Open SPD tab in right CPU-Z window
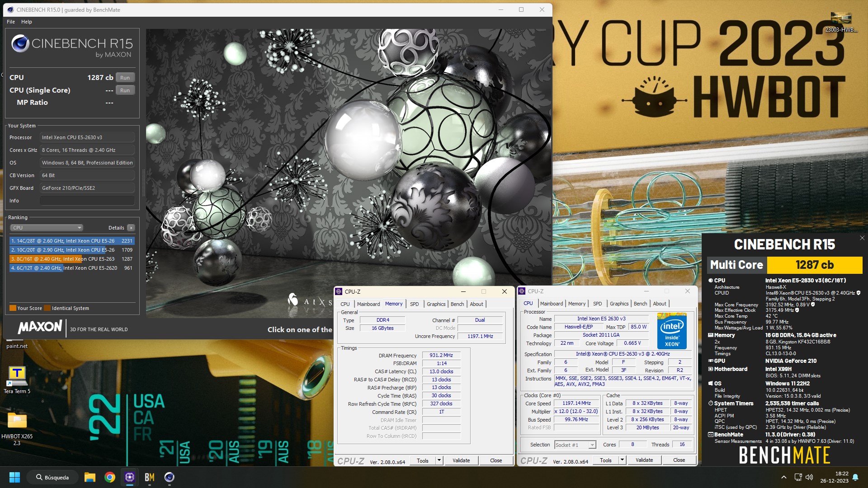868x488 pixels. click(x=597, y=304)
